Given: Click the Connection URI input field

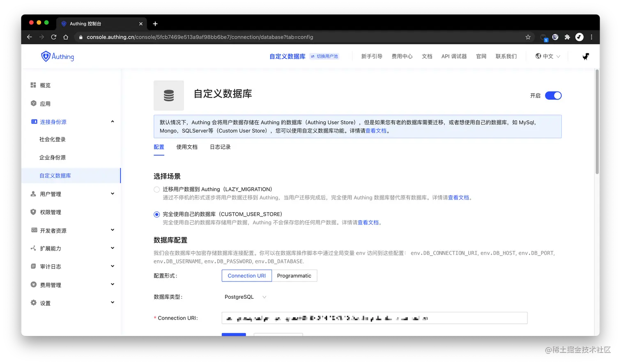Looking at the screenshot, I should point(375,318).
